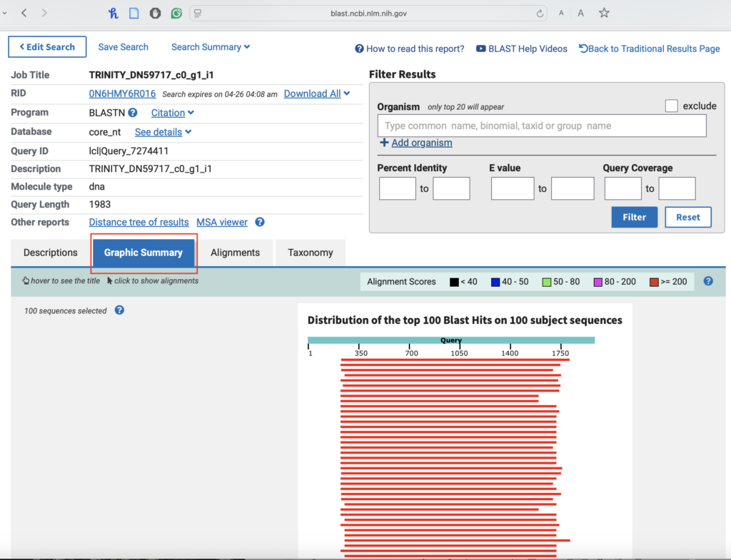
Task: Reload page using the refresh icon
Action: pos(540,13)
